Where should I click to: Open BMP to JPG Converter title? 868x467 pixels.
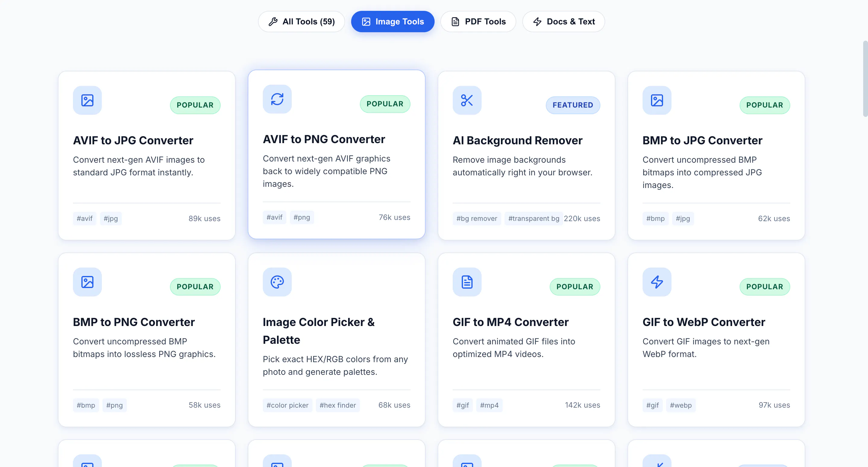[x=702, y=140]
